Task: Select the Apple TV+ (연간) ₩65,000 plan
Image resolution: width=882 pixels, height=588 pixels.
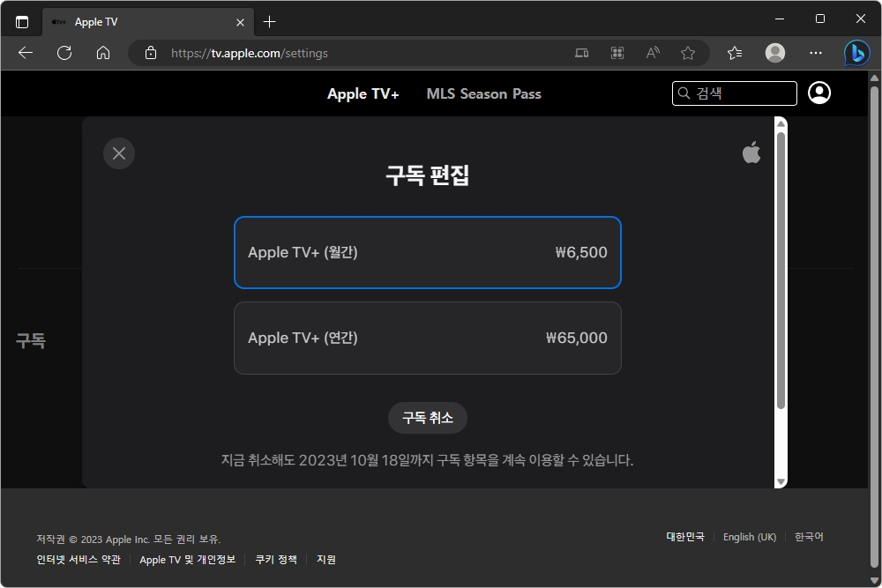Action: click(x=428, y=338)
